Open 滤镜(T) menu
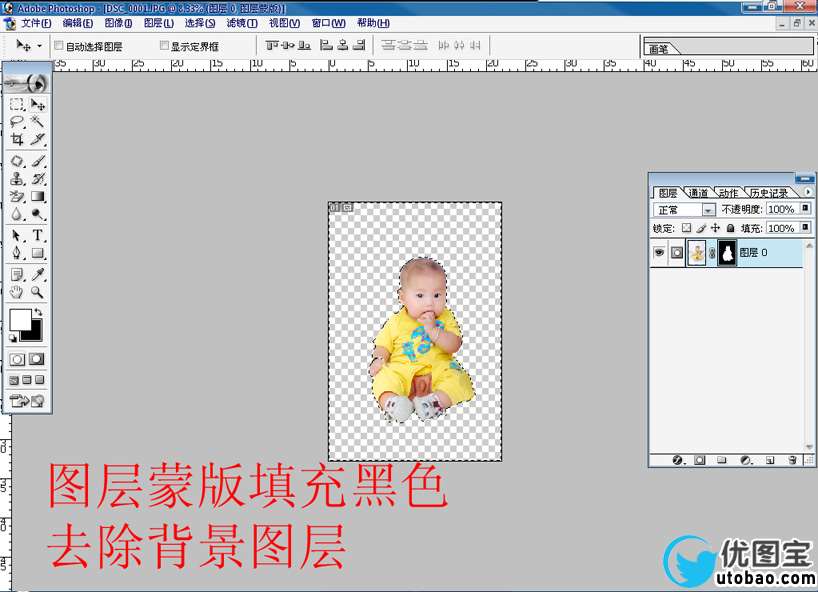This screenshot has height=592, width=818. point(242,23)
